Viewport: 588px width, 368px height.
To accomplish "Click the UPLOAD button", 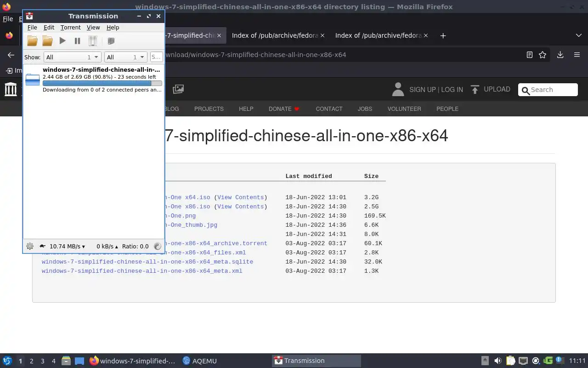I will [490, 89].
